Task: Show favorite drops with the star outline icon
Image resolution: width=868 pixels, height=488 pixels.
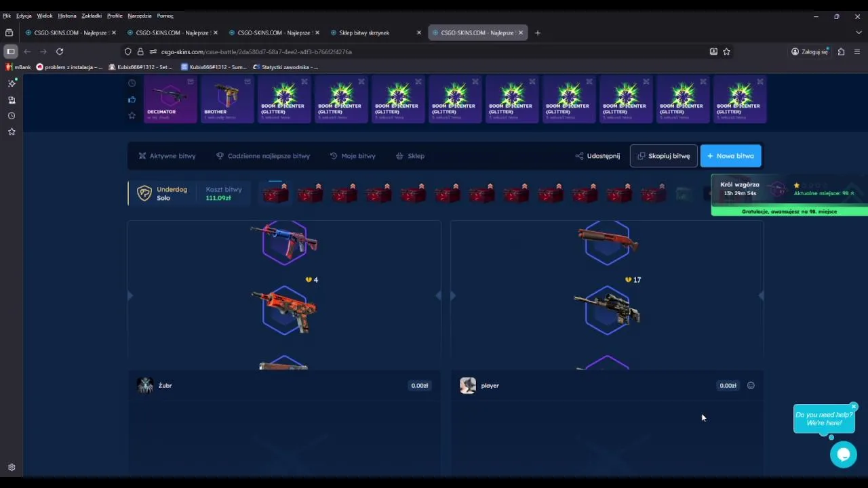Action: click(x=132, y=115)
